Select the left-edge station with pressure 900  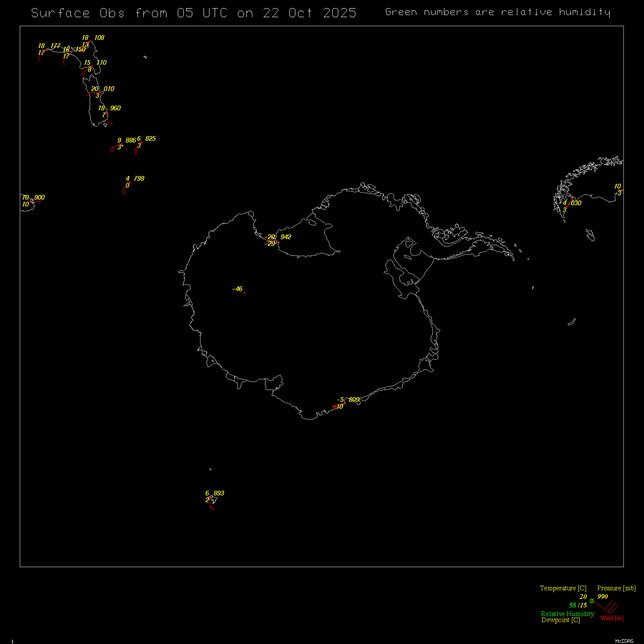(x=31, y=200)
